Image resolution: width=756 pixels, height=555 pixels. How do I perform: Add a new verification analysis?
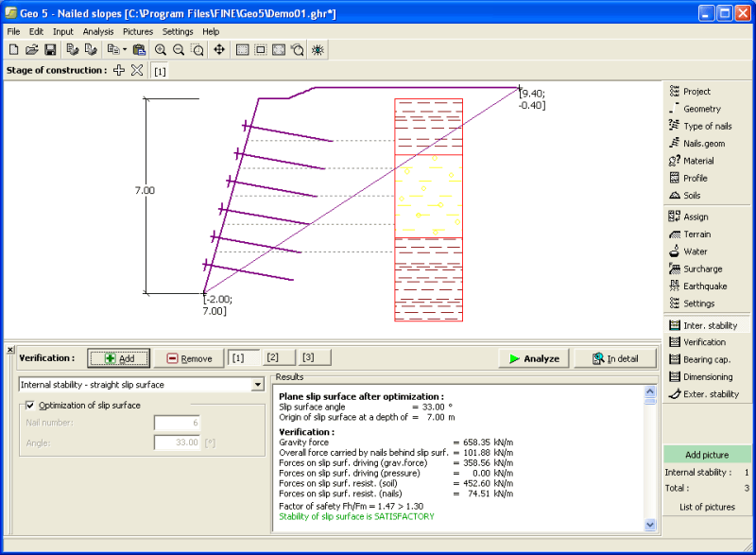[x=119, y=358]
